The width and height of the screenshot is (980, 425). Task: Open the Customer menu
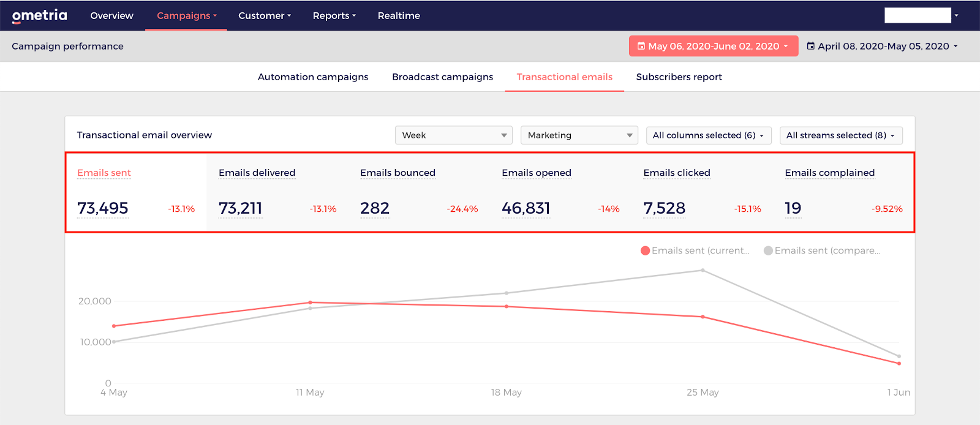265,16
